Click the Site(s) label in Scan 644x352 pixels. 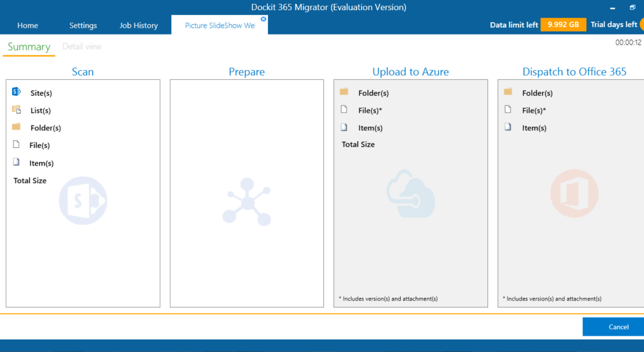point(41,93)
